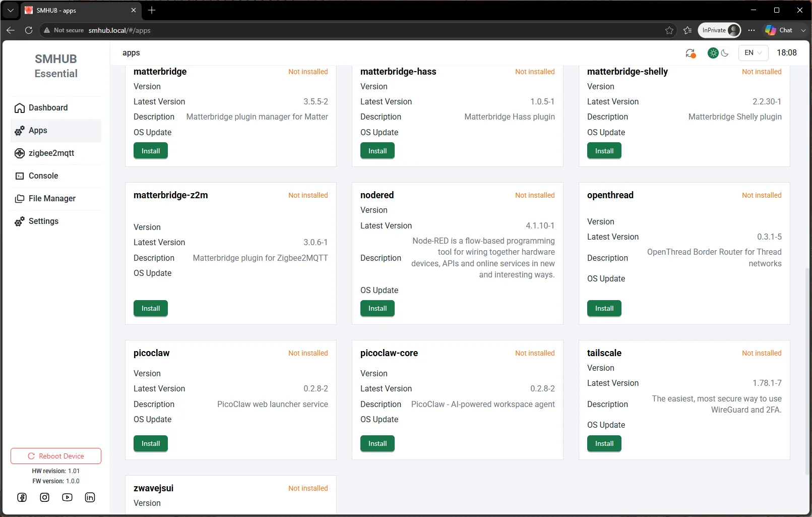Open Console menu item

click(x=56, y=176)
